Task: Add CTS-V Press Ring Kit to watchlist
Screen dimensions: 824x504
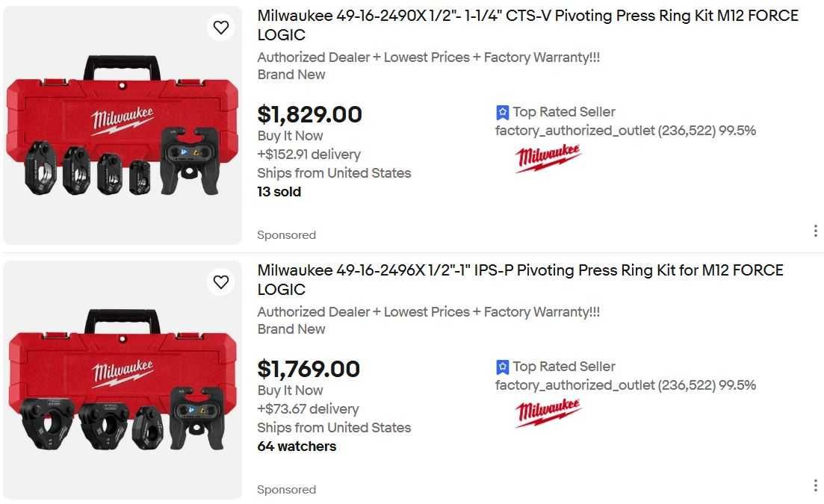Action: [220, 28]
